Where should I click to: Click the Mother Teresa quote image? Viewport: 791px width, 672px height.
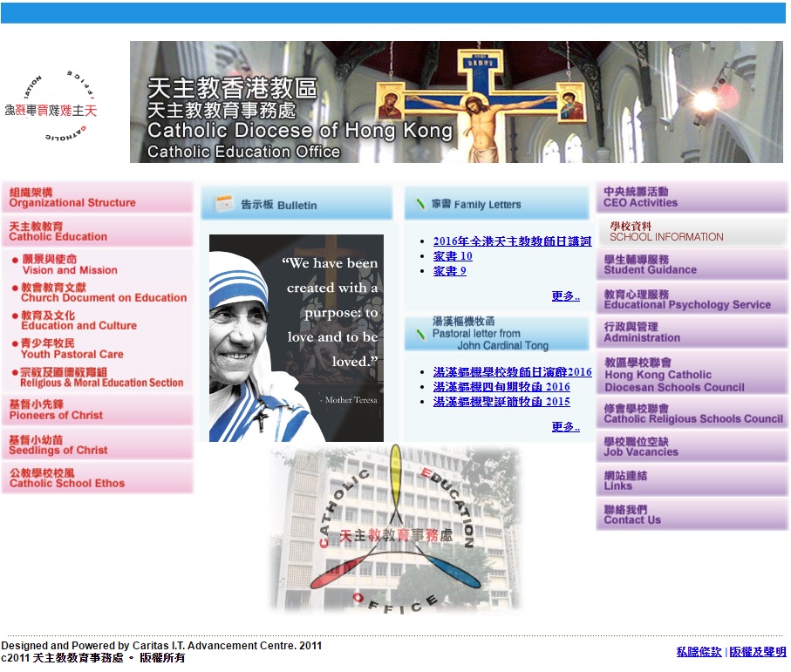click(x=297, y=338)
